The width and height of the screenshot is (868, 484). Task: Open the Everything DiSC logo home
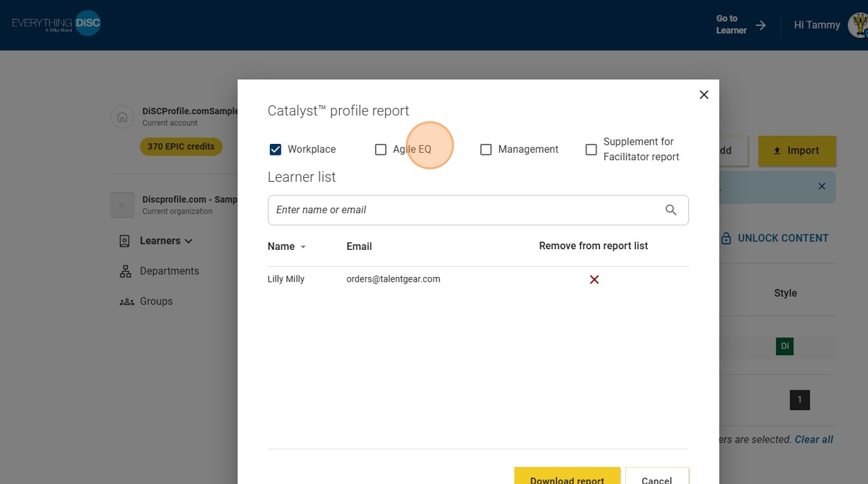pyautogui.click(x=56, y=23)
